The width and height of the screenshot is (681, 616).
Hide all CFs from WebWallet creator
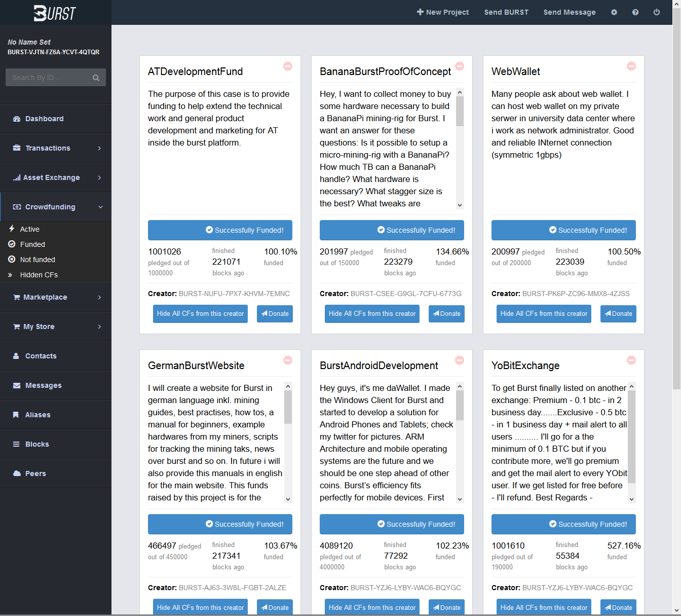[x=544, y=314]
